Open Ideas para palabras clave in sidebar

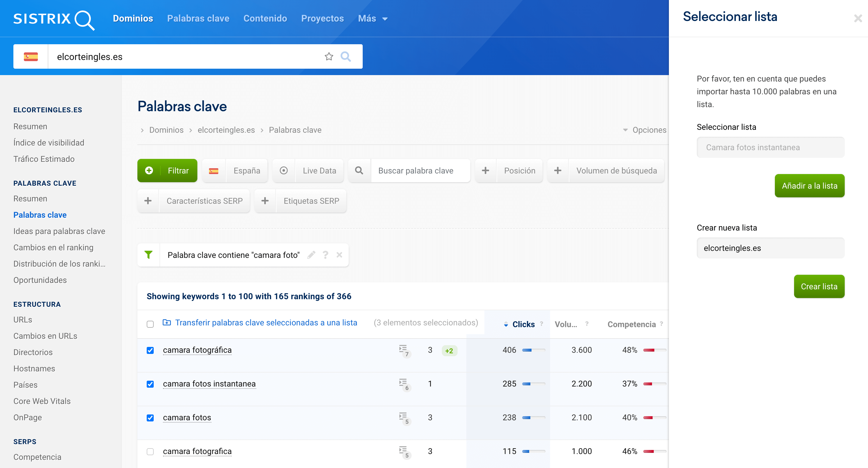pos(59,231)
